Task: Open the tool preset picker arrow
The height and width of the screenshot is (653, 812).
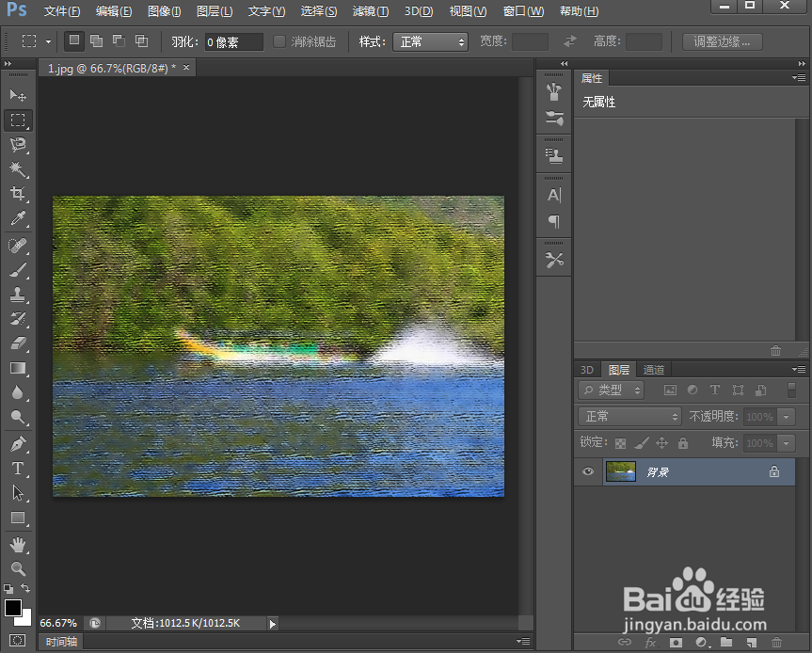Action: tap(48, 41)
